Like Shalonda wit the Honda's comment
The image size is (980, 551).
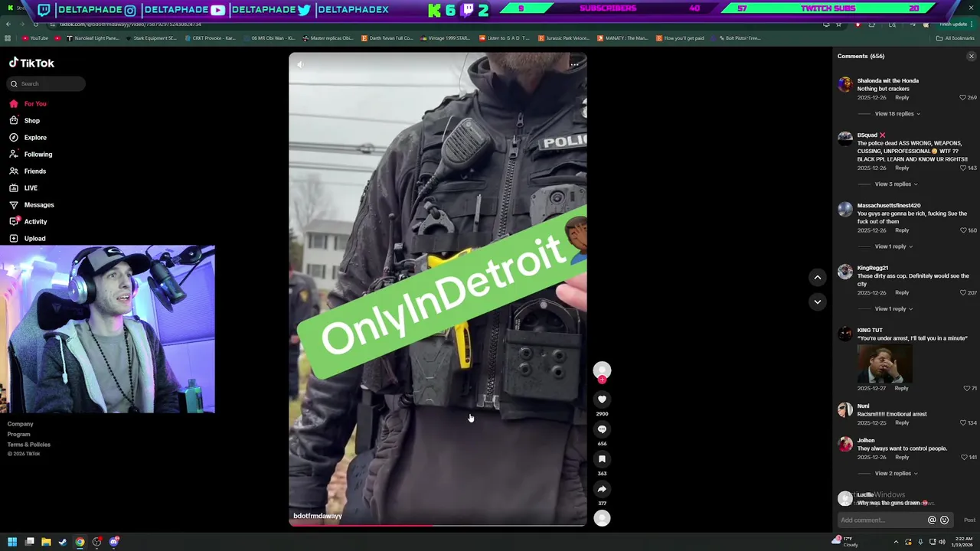[x=963, y=98]
